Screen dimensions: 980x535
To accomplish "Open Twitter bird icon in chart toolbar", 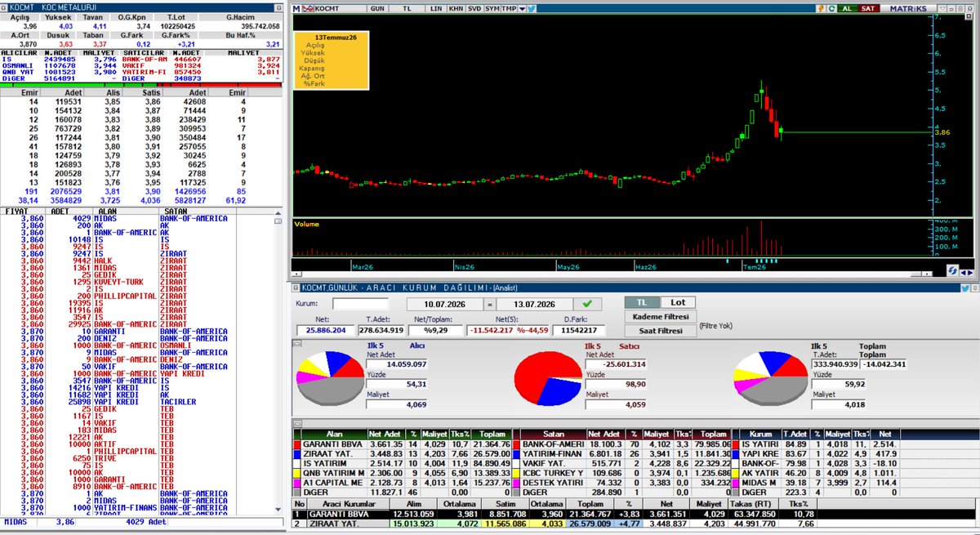I will click(532, 8).
